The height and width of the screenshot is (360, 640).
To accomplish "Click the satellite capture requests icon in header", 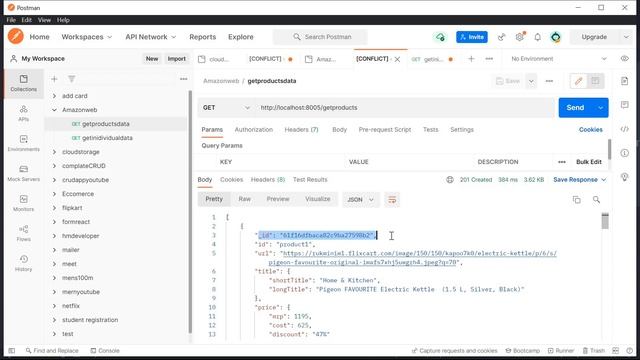I will pos(502,37).
